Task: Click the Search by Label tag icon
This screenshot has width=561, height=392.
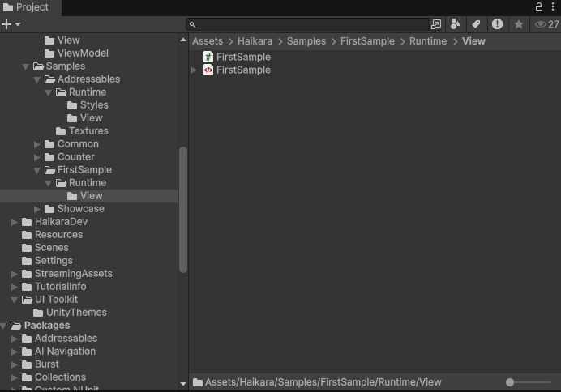Action: (x=477, y=24)
